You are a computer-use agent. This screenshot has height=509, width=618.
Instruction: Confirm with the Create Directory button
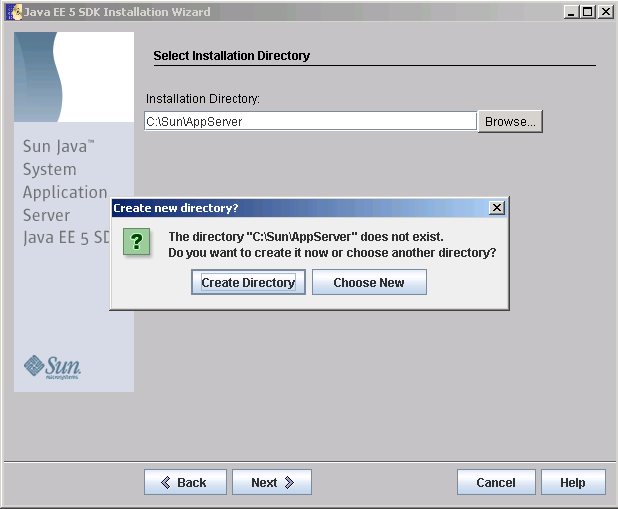[248, 282]
